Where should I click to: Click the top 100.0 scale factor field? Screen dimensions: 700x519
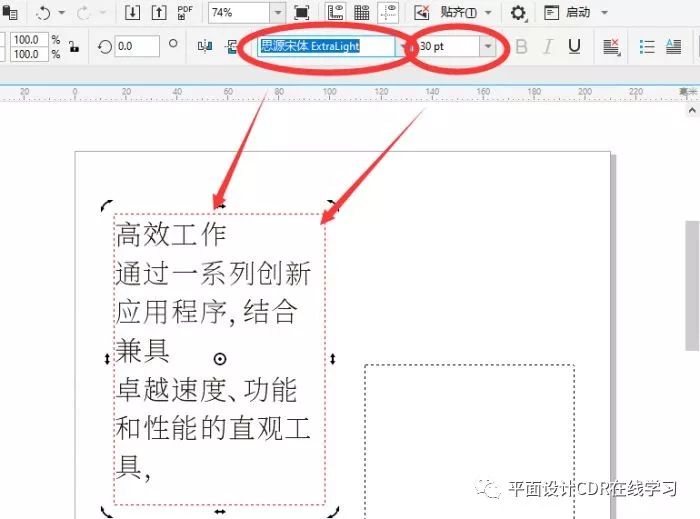tap(29, 39)
